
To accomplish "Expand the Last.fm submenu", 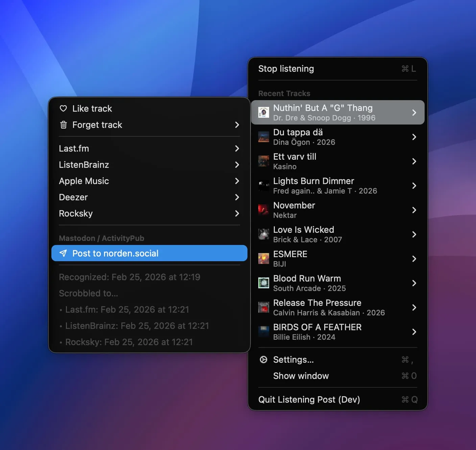I will [x=237, y=148].
